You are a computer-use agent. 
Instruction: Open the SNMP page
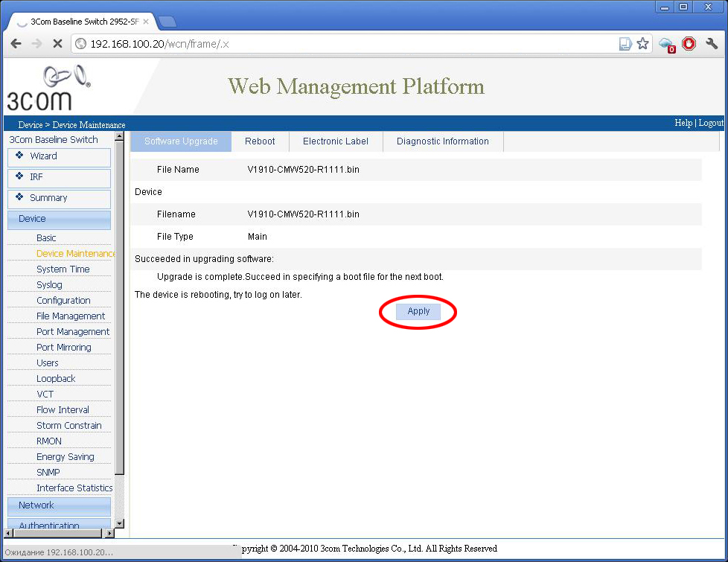coord(48,473)
